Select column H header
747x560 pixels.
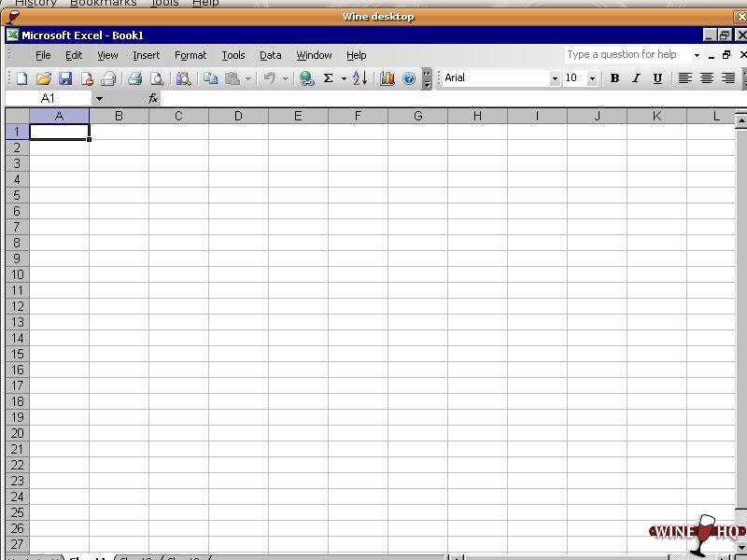click(x=477, y=116)
